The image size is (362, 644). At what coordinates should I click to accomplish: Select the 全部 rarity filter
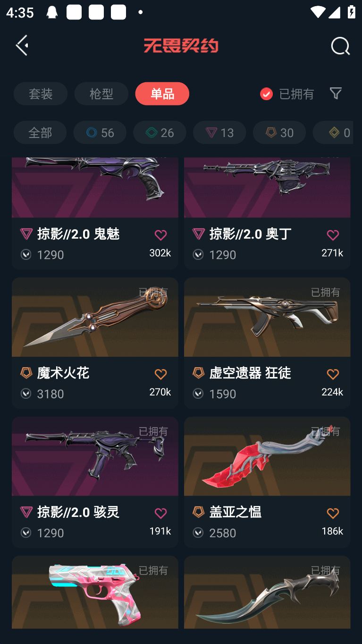pyautogui.click(x=40, y=132)
